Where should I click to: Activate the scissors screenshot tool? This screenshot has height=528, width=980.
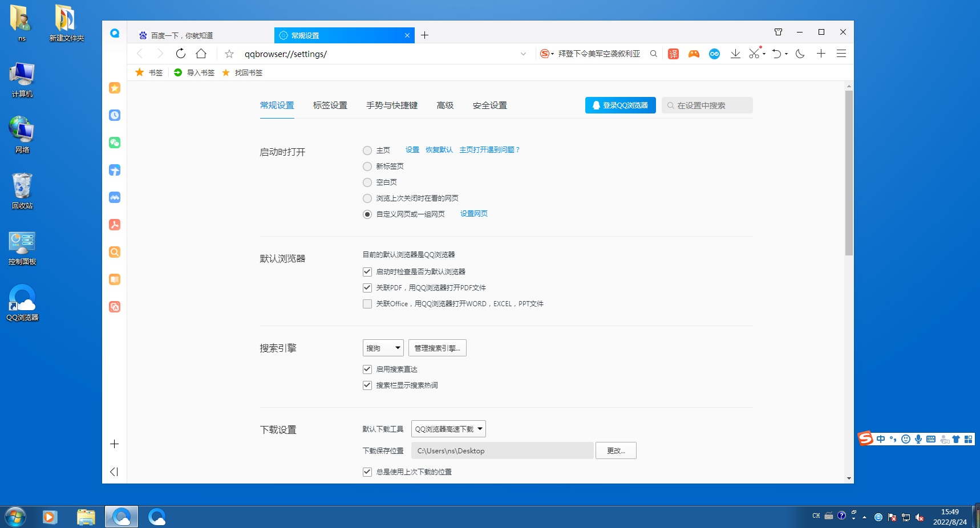pos(754,54)
